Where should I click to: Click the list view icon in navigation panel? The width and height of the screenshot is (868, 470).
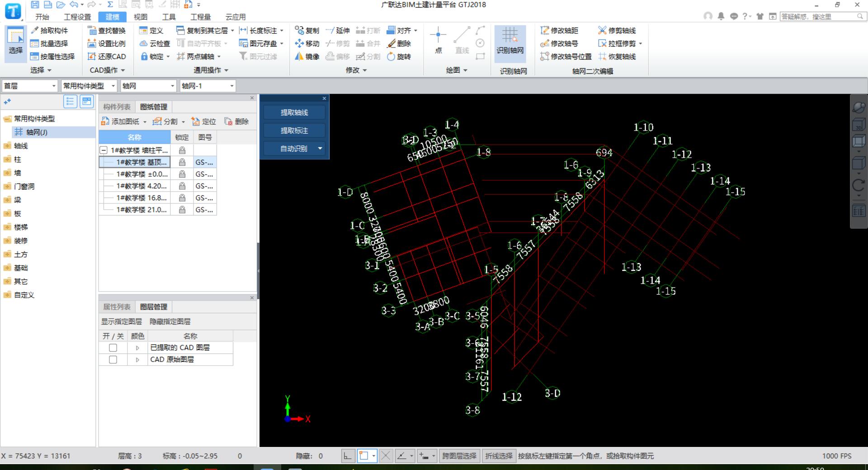point(70,102)
